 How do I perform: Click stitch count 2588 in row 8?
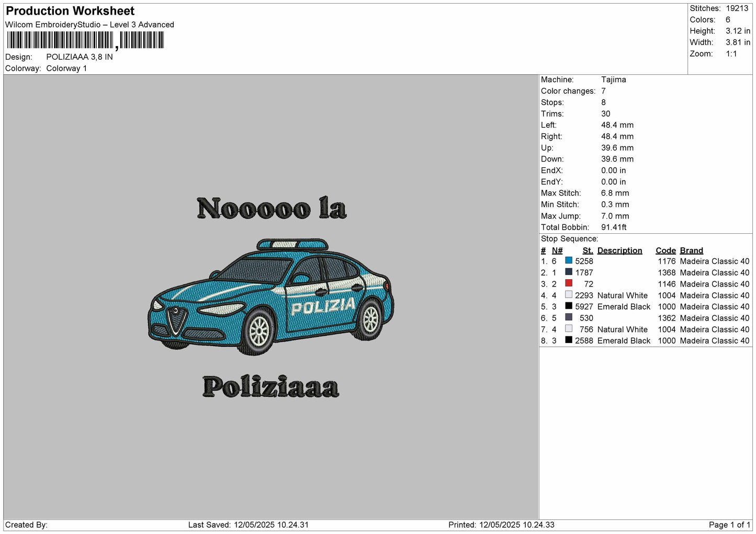pyautogui.click(x=584, y=341)
